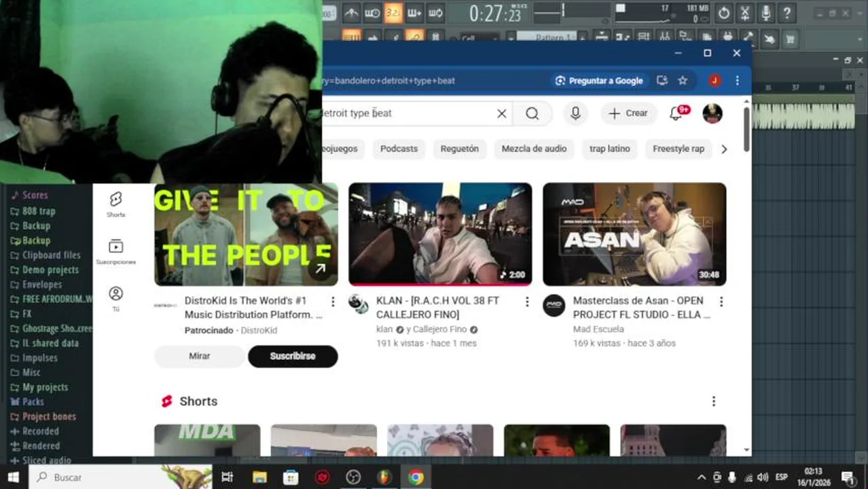The width and height of the screenshot is (868, 489).
Task: Open FL Studio help question-mark icon
Action: [786, 13]
